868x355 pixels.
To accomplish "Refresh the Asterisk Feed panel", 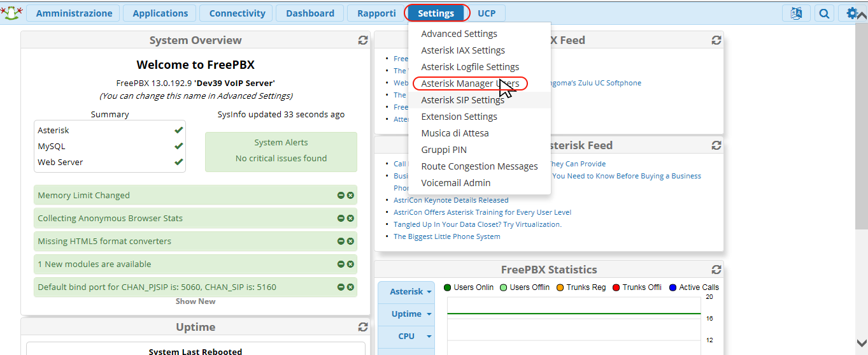I will pyautogui.click(x=716, y=145).
